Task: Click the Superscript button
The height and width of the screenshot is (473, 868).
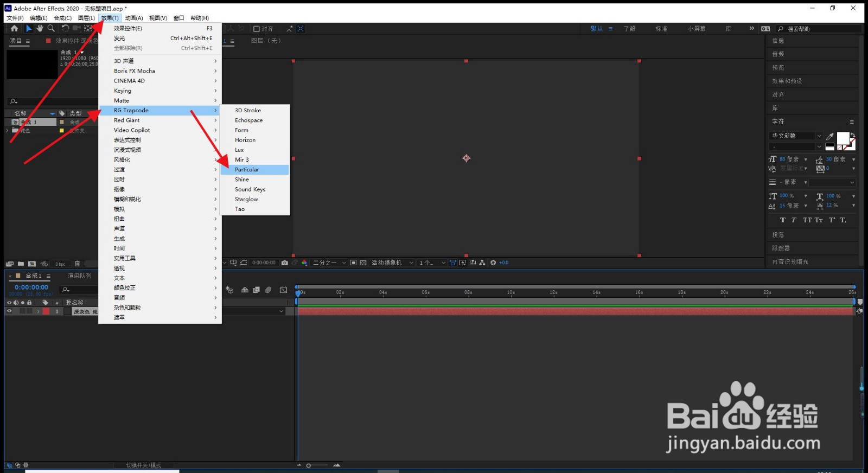Action: (x=832, y=220)
